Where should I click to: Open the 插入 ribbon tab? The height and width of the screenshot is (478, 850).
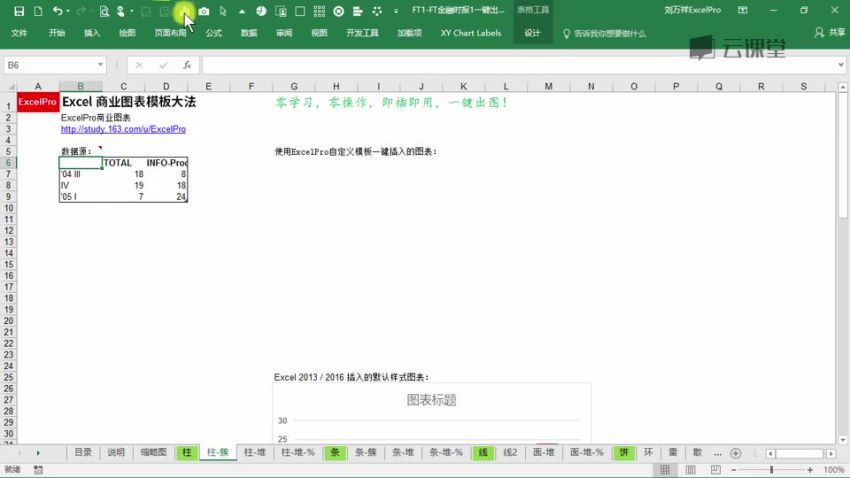coord(92,33)
